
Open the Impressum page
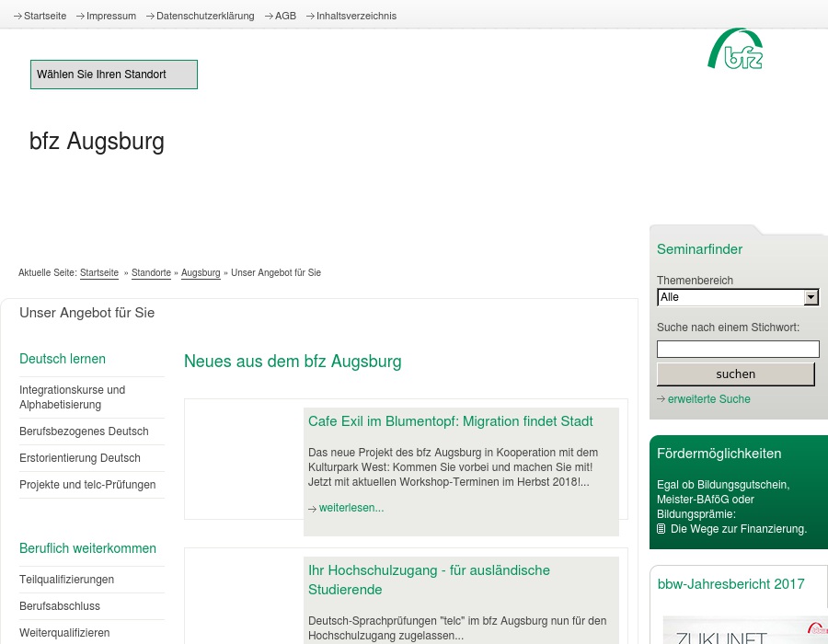tap(110, 16)
